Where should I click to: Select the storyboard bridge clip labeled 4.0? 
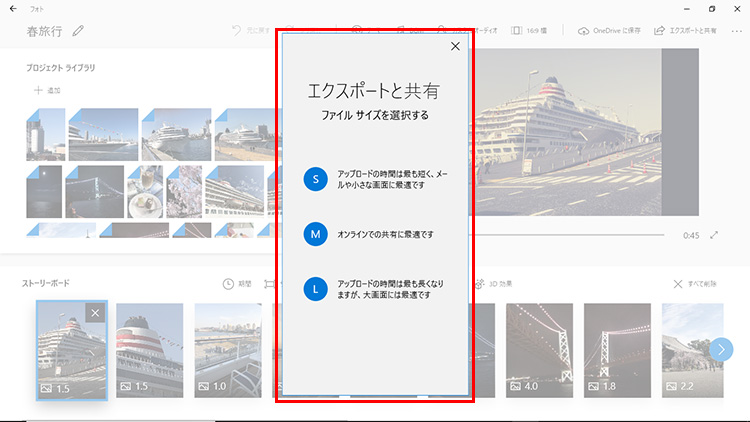pos(539,349)
